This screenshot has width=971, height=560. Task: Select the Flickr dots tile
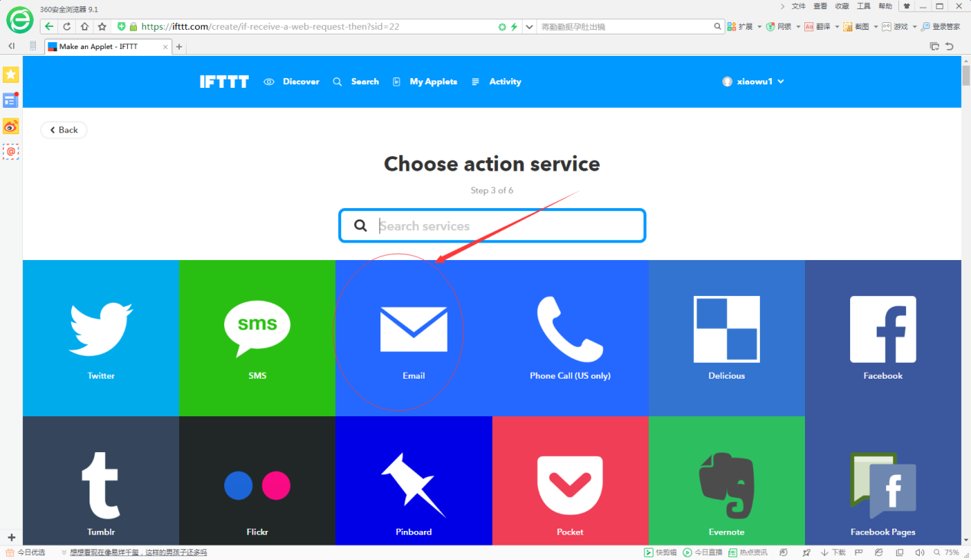tap(257, 480)
